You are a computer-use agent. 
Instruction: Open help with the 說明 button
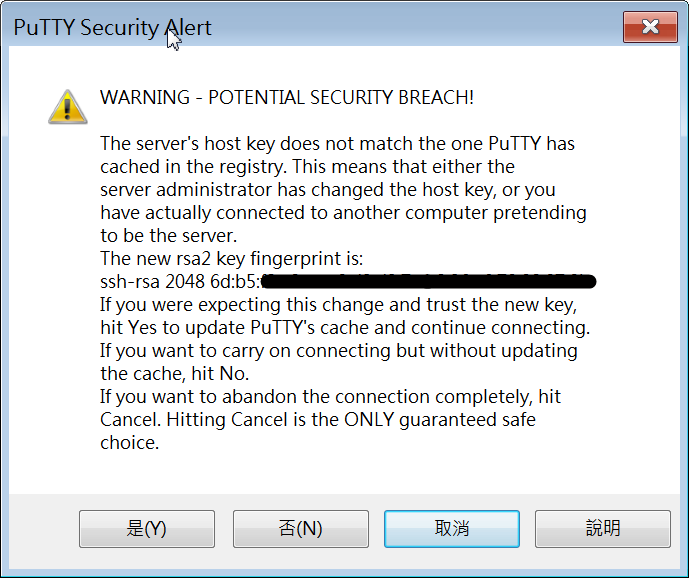coord(603,528)
